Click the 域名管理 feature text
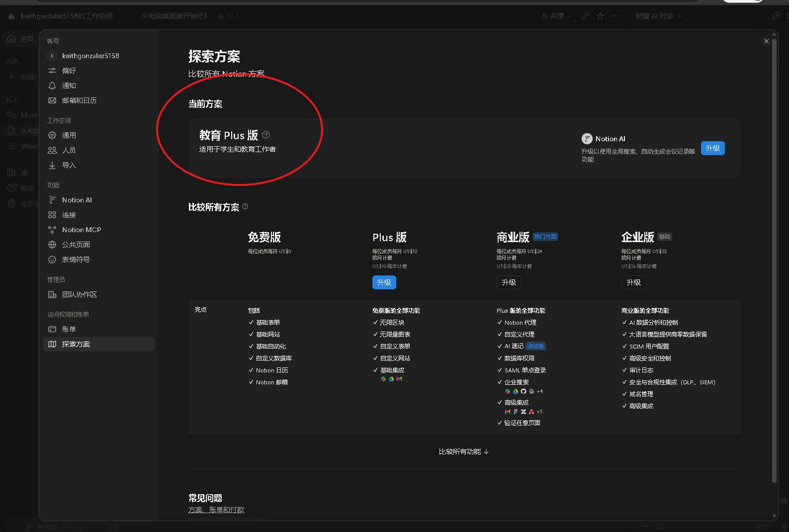The image size is (789, 532). (641, 394)
